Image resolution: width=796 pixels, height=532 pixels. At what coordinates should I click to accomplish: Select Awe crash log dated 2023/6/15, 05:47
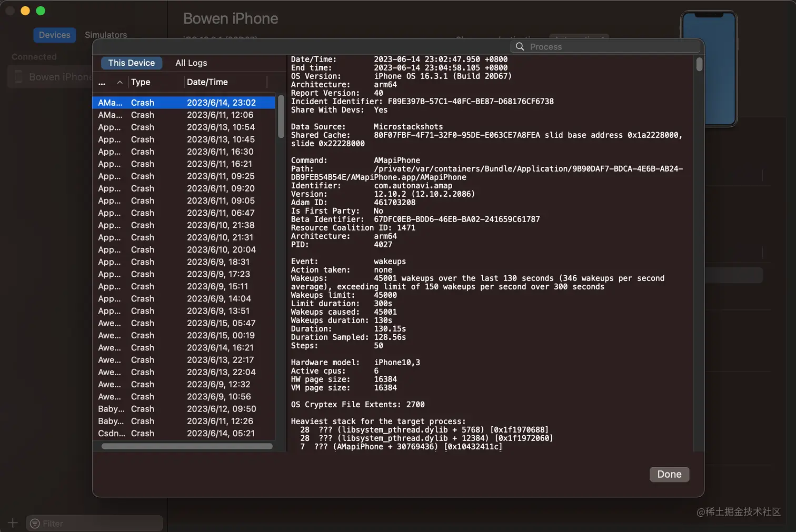tap(184, 323)
